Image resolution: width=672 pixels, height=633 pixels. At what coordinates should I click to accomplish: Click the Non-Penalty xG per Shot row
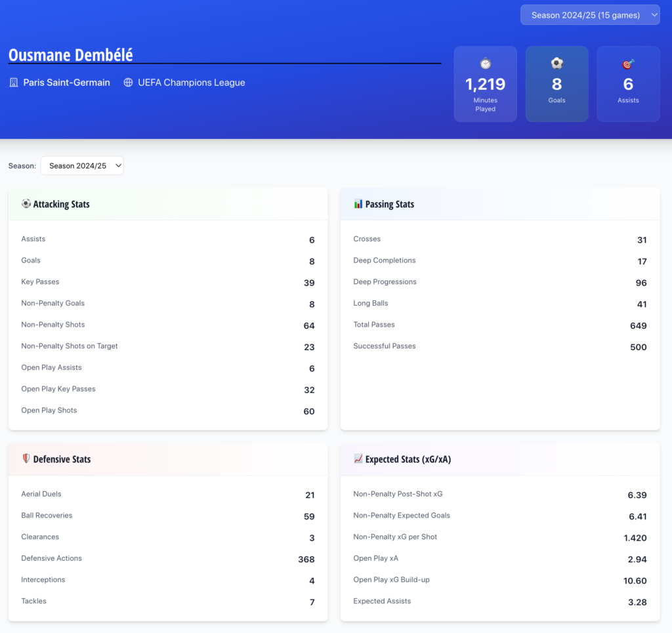click(499, 537)
